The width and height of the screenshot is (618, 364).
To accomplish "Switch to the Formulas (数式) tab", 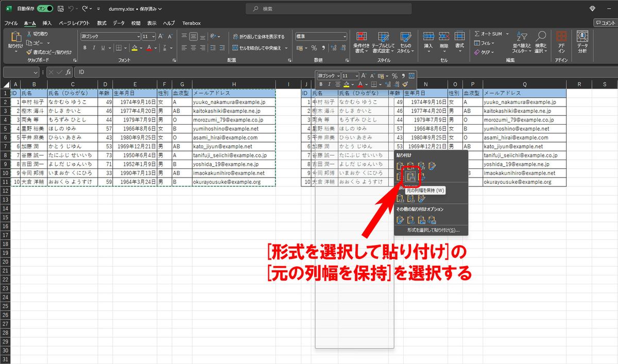I will tap(102, 23).
